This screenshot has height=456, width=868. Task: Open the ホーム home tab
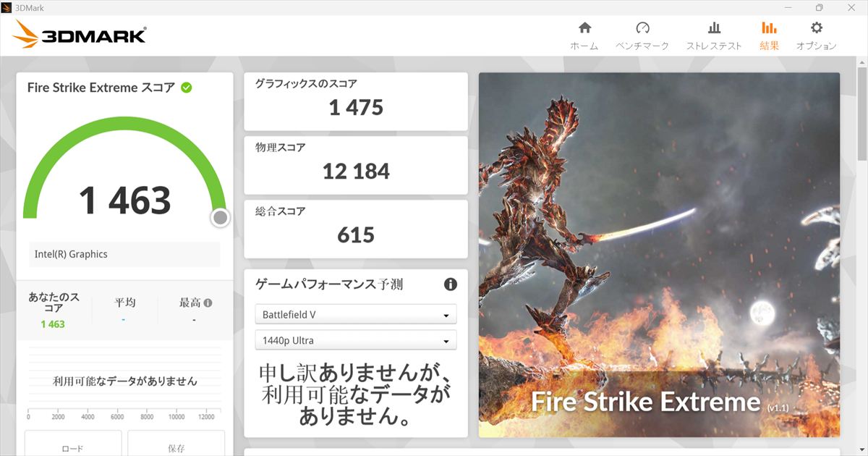[584, 36]
